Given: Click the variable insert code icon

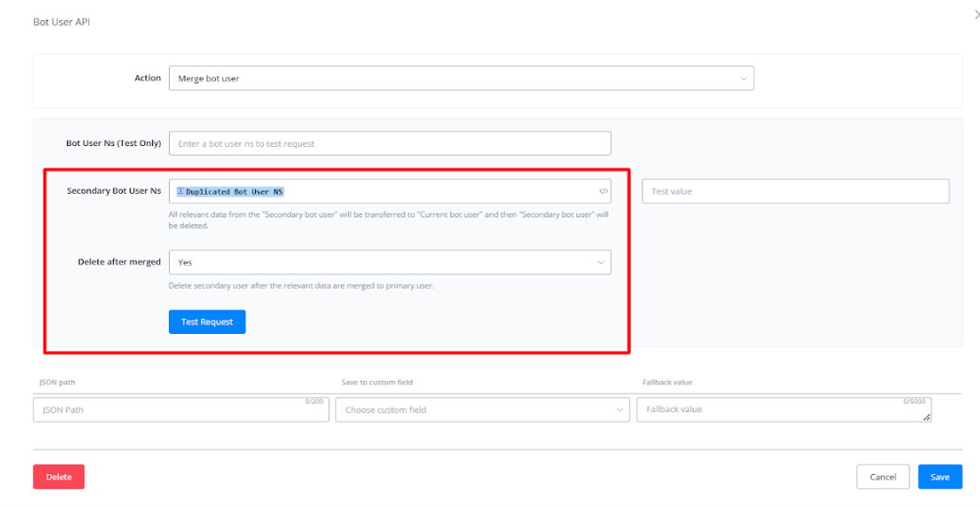Looking at the screenshot, I should click(x=603, y=191).
